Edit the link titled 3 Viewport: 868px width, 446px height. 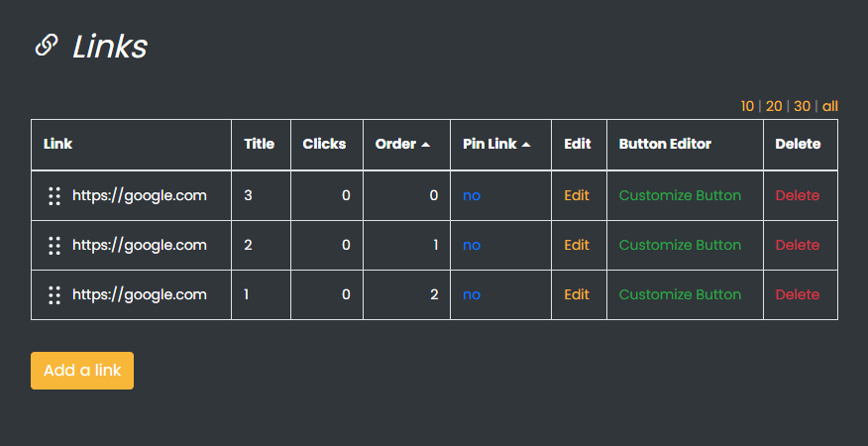[577, 196]
